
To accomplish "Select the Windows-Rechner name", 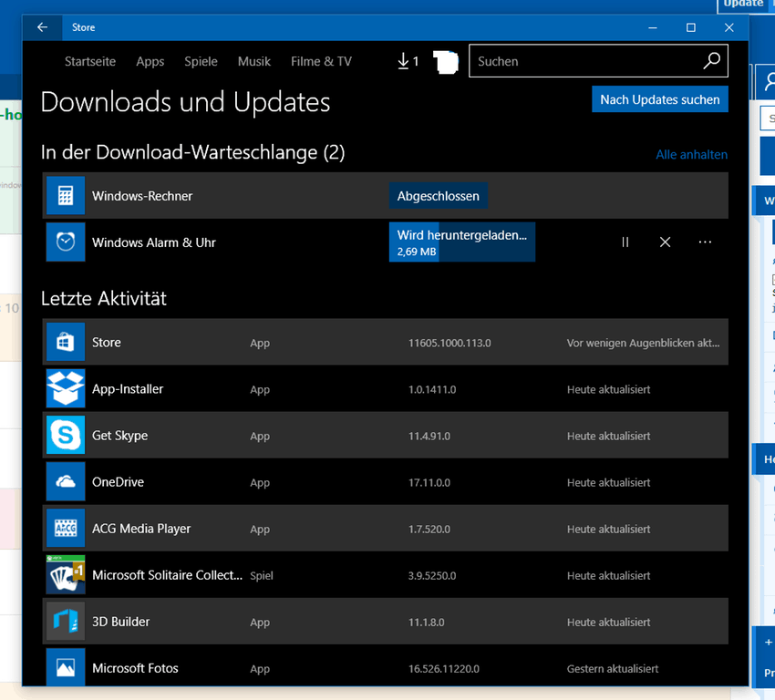I will click(142, 196).
